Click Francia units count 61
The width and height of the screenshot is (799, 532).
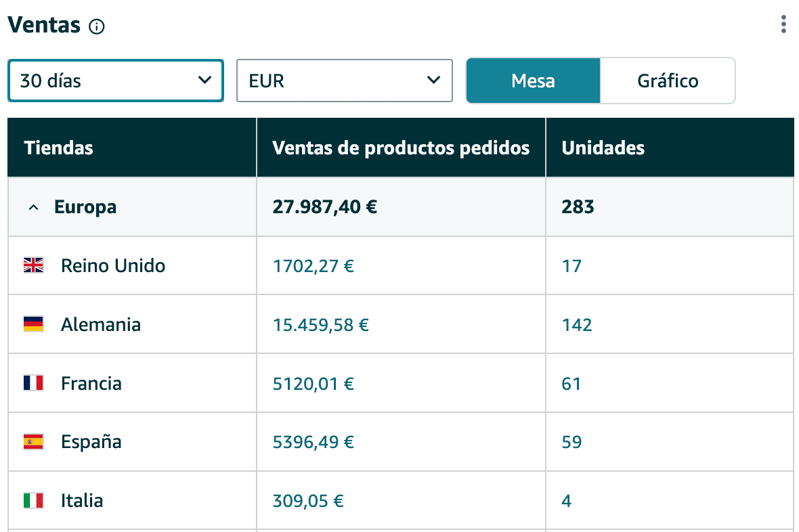572,382
